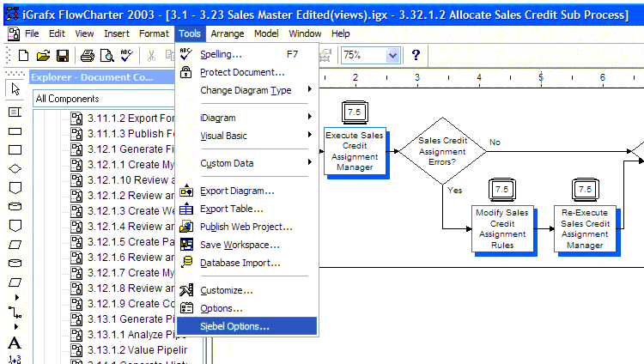644x364 pixels.
Task: Open the zoom 75% dropdown arrow
Action: [x=392, y=55]
